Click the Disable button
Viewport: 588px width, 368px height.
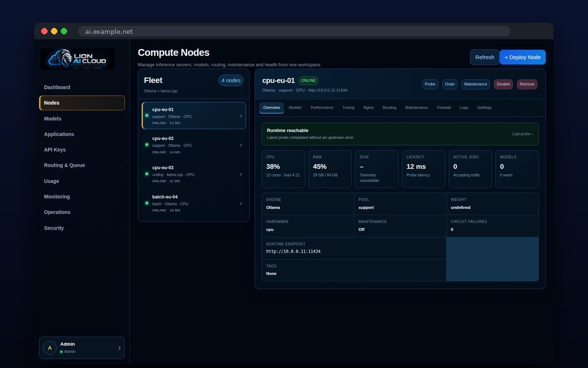click(503, 84)
